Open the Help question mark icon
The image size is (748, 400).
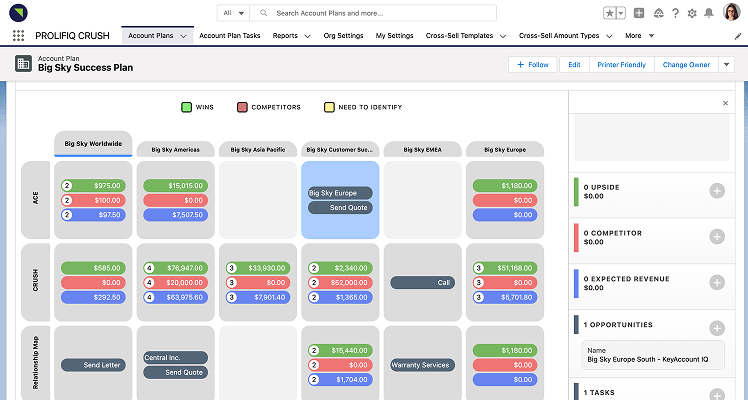pos(675,13)
